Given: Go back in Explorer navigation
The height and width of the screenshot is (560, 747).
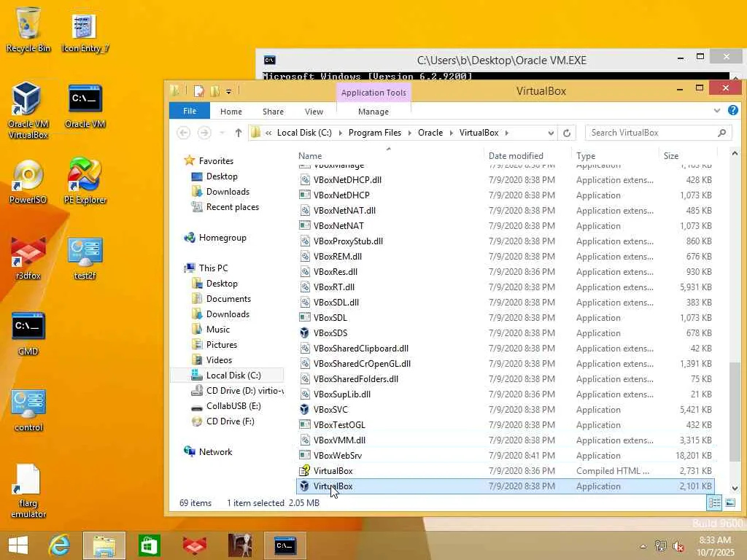Looking at the screenshot, I should [184, 133].
